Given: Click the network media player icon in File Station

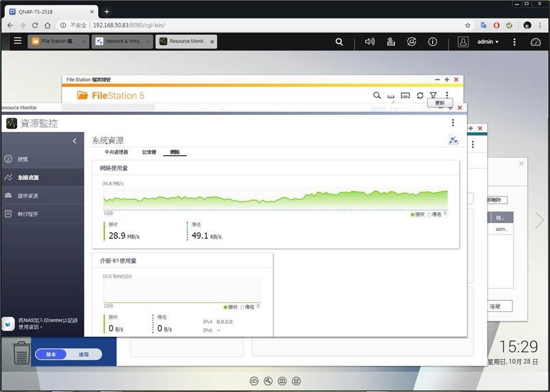Looking at the screenshot, I should [390, 96].
